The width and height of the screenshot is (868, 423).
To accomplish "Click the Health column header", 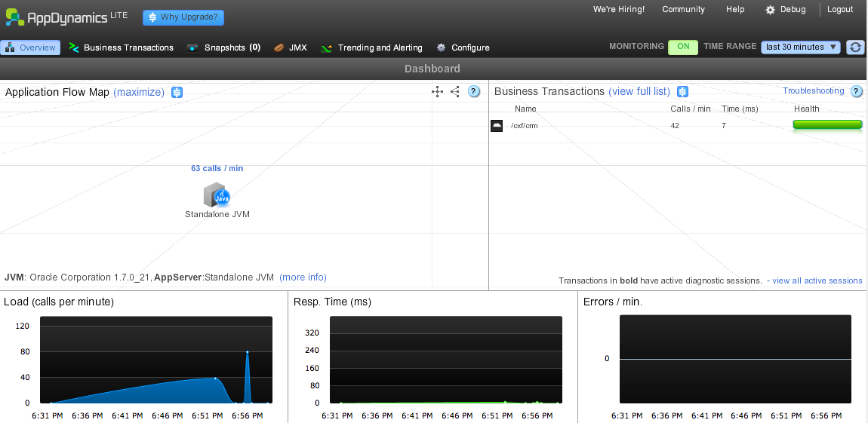I will pos(807,109).
